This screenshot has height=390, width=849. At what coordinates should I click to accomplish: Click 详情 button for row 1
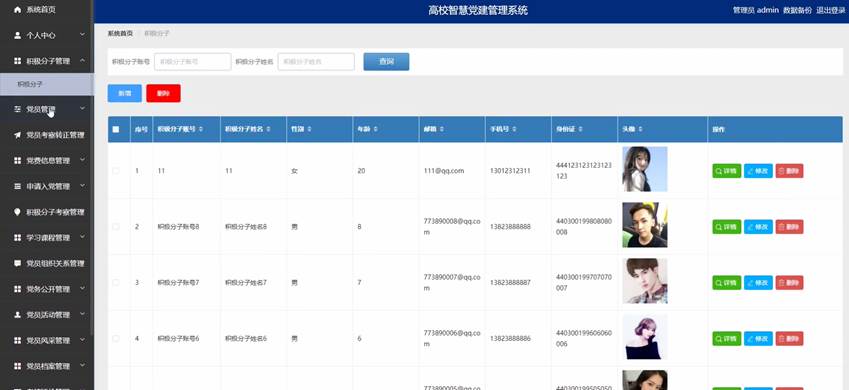(x=727, y=171)
